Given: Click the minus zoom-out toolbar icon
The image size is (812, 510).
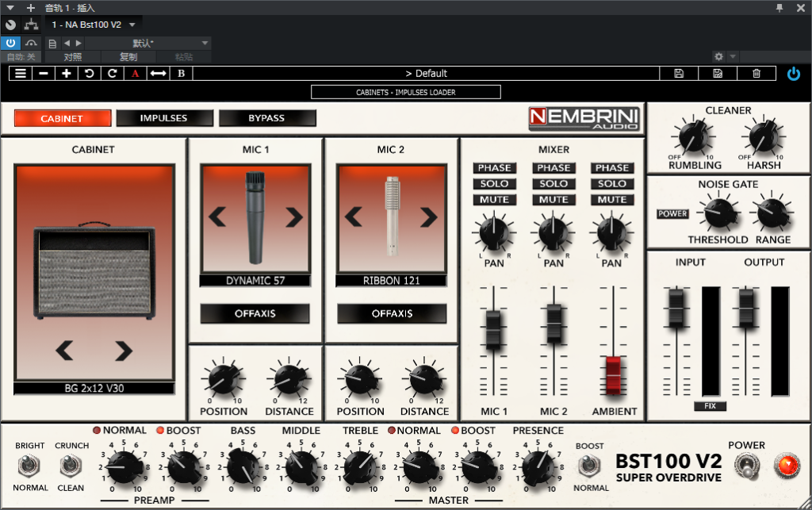Looking at the screenshot, I should [x=44, y=74].
